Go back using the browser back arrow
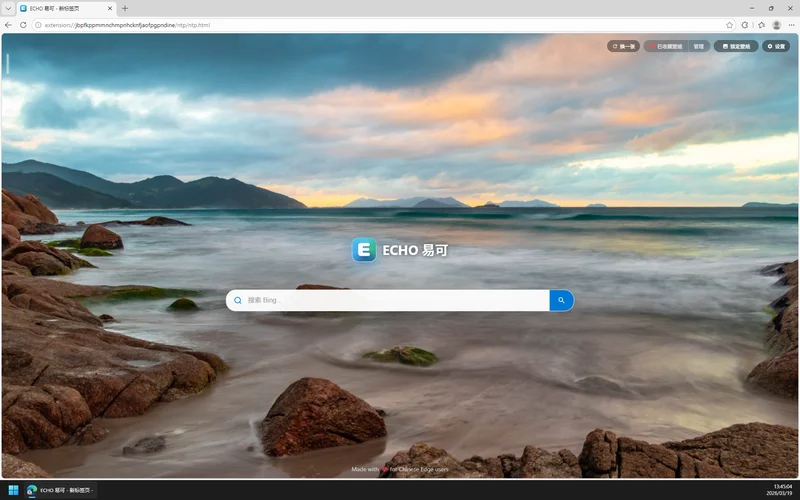The height and width of the screenshot is (500, 800). (x=8, y=24)
